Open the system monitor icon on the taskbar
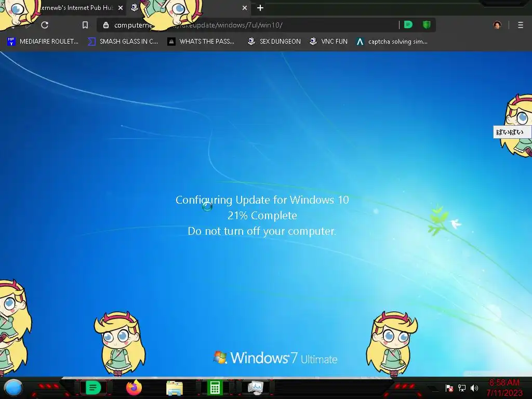The height and width of the screenshot is (399, 532). 256,388
